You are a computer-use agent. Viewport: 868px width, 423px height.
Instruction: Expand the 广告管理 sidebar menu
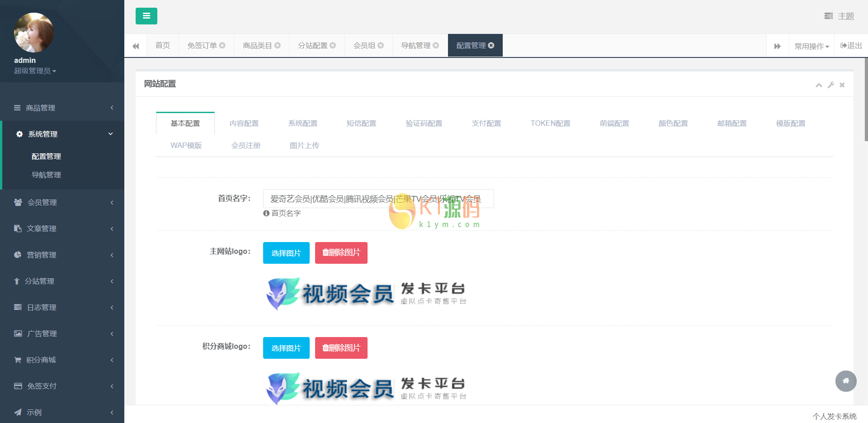pyautogui.click(x=62, y=333)
